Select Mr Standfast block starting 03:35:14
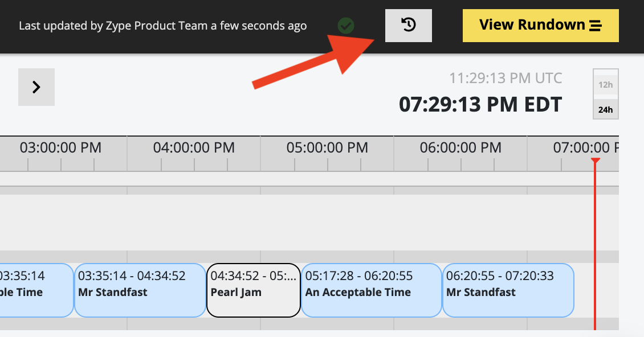The image size is (644, 337). (140, 290)
